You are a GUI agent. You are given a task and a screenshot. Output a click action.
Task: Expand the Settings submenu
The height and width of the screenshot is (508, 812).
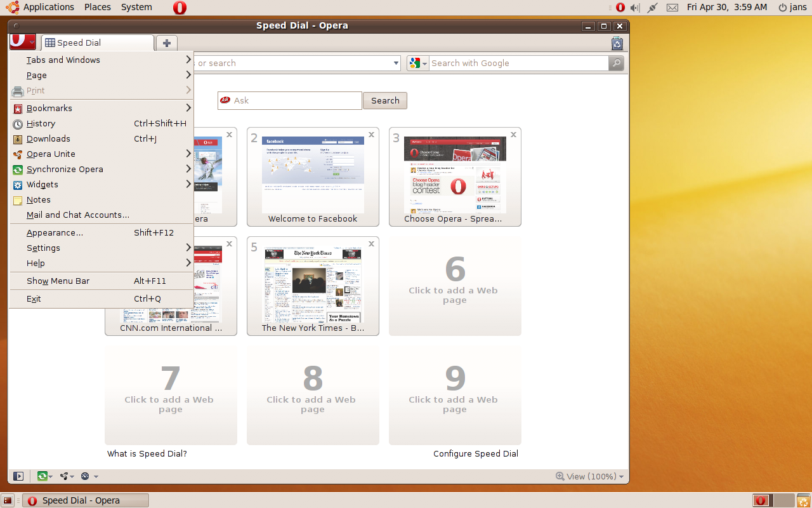pyautogui.click(x=101, y=248)
